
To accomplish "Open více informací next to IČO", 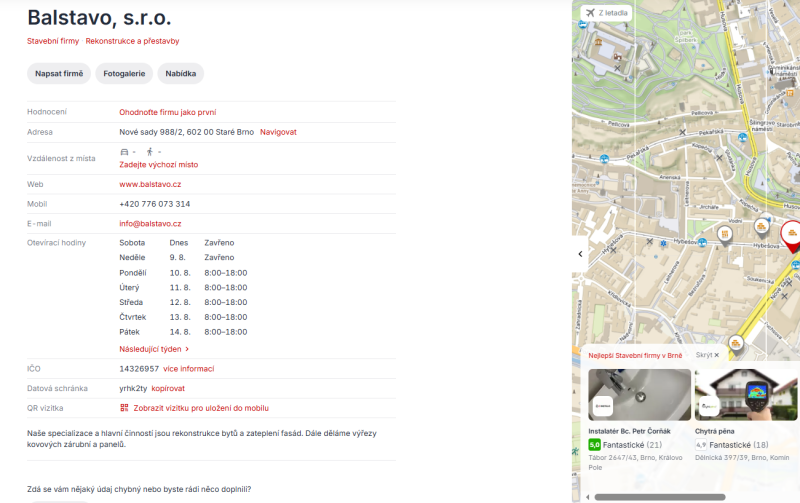I will pyautogui.click(x=189, y=369).
